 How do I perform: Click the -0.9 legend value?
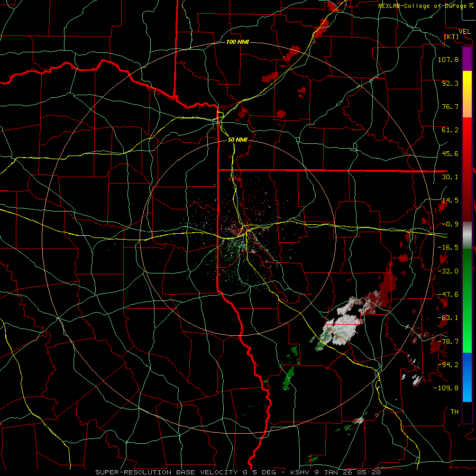coord(450,224)
